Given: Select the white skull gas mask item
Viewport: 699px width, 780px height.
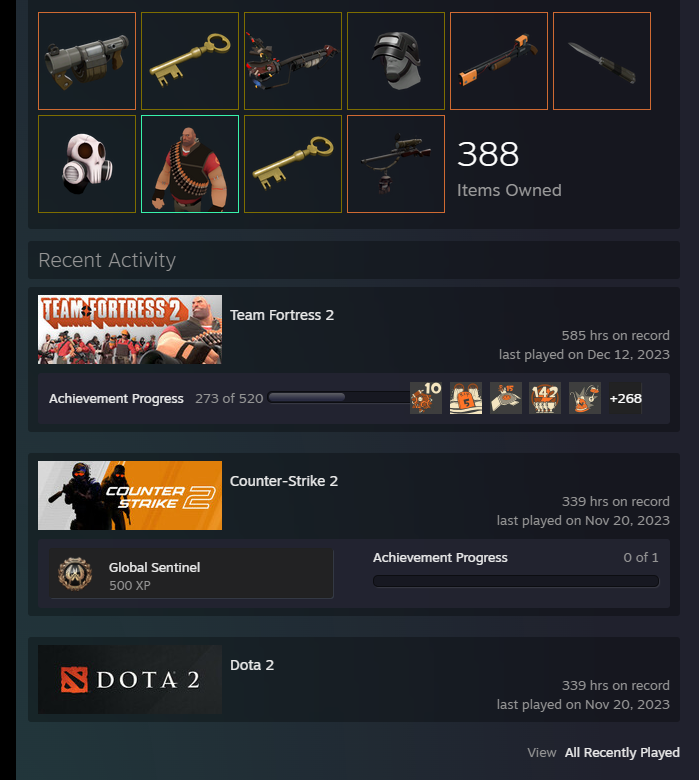Looking at the screenshot, I should tap(87, 164).
